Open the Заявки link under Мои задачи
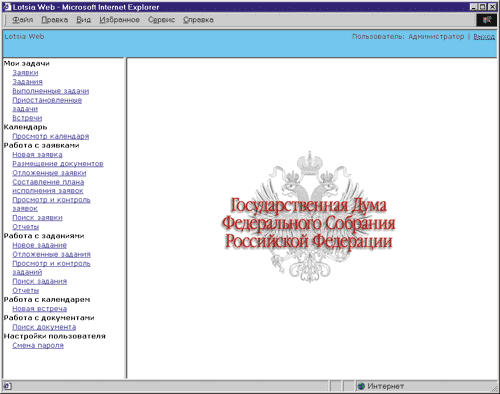Image resolution: width=500 pixels, height=394 pixels. tap(25, 73)
